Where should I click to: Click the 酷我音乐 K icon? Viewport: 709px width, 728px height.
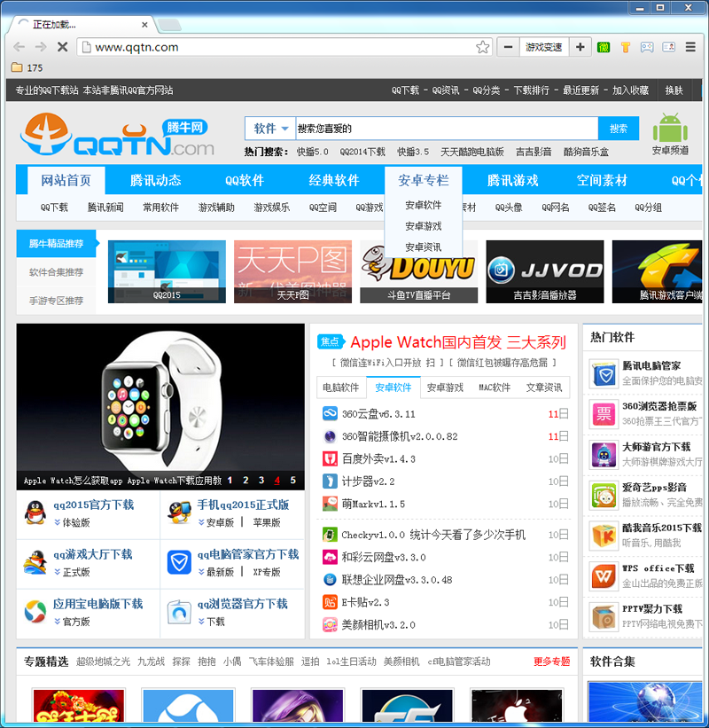604,536
